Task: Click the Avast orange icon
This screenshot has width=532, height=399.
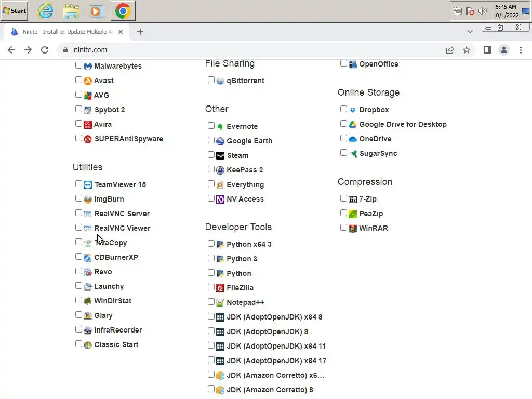Action: pos(87,81)
